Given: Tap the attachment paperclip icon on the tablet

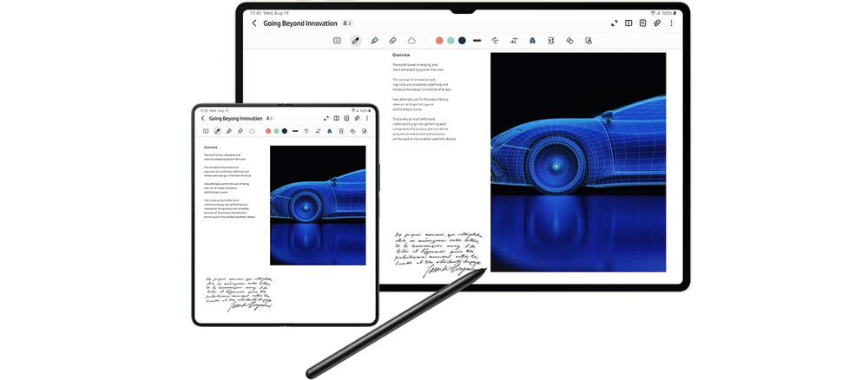Looking at the screenshot, I should point(657,23).
